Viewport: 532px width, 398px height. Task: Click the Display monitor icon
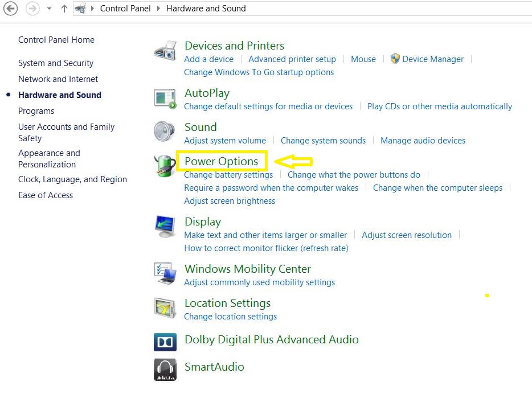tap(165, 227)
